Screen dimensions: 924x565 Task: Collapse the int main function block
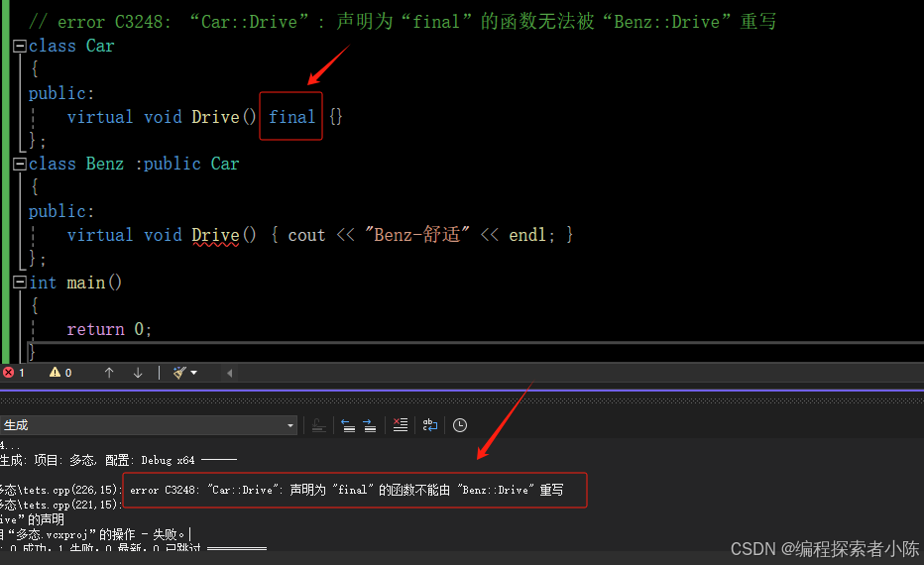click(x=20, y=282)
